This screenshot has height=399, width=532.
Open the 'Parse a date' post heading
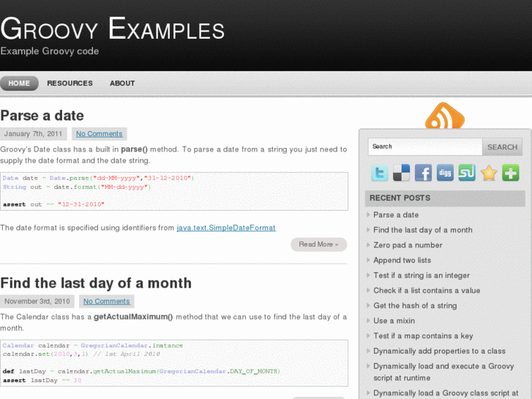tap(42, 116)
